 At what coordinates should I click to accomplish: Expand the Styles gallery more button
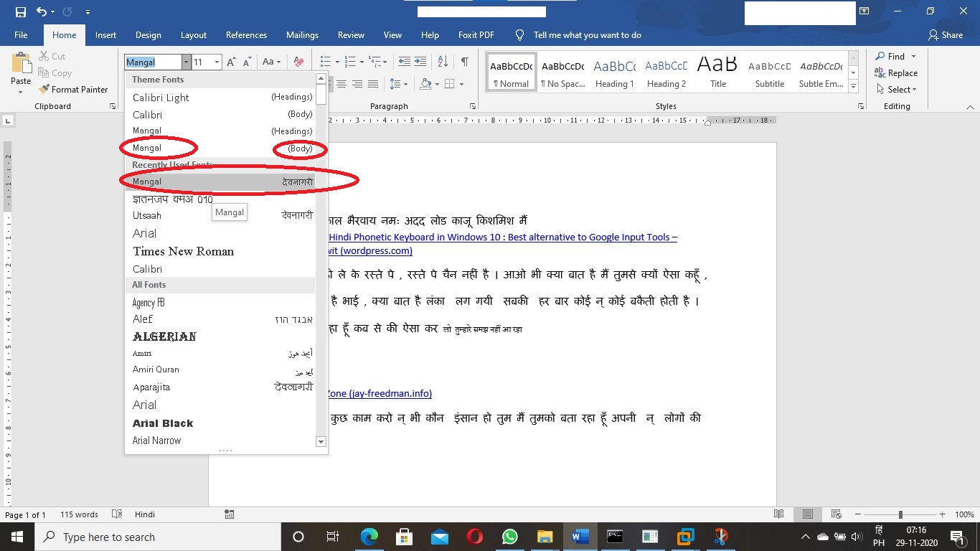tap(854, 87)
